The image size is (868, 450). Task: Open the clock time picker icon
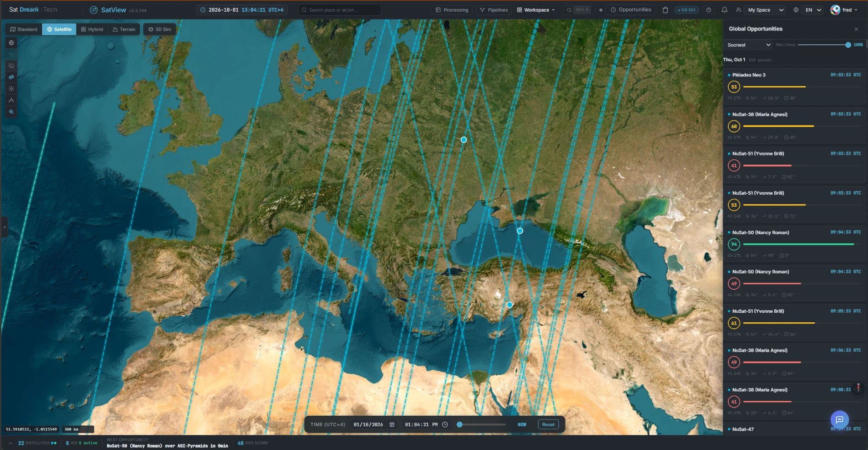[x=445, y=424]
